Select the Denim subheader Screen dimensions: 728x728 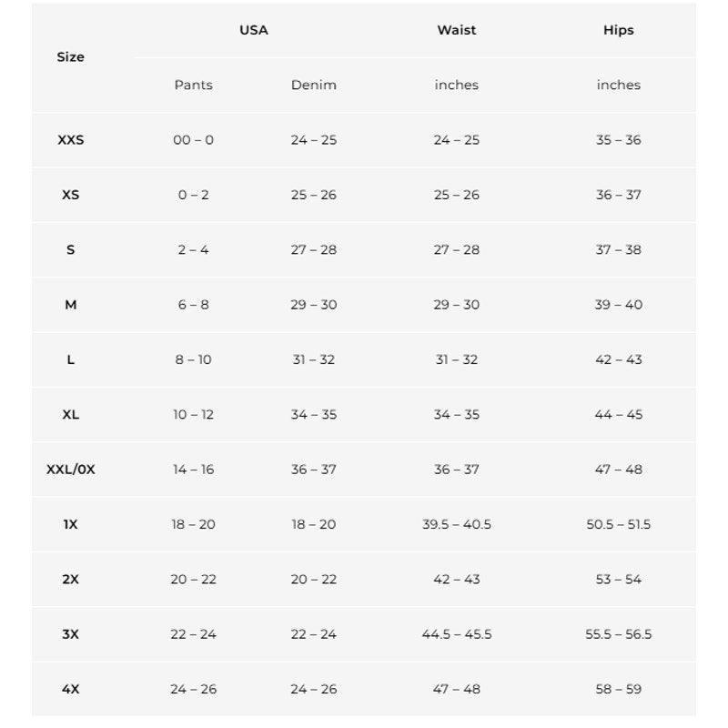point(314,85)
